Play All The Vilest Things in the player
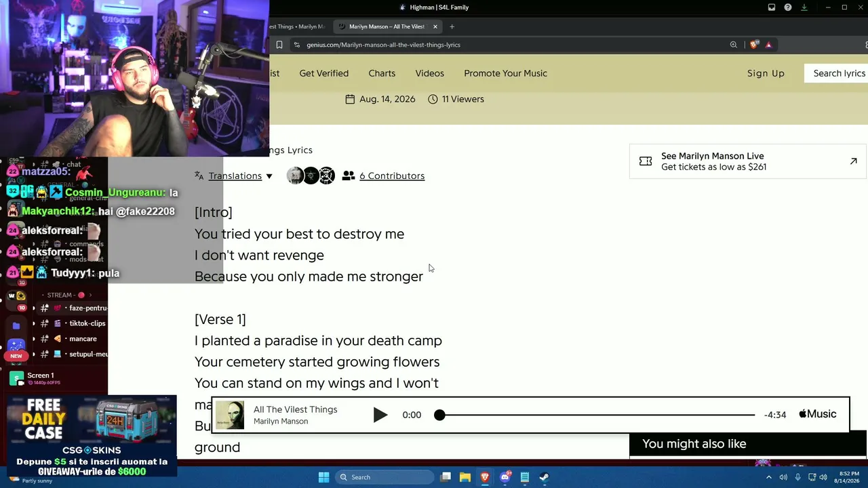Screen dimensions: 868x488 click(380, 415)
